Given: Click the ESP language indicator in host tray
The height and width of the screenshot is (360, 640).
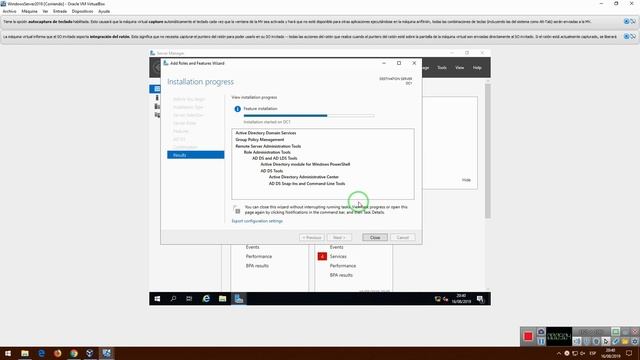Looking at the screenshot, I should pyautogui.click(x=593, y=353).
